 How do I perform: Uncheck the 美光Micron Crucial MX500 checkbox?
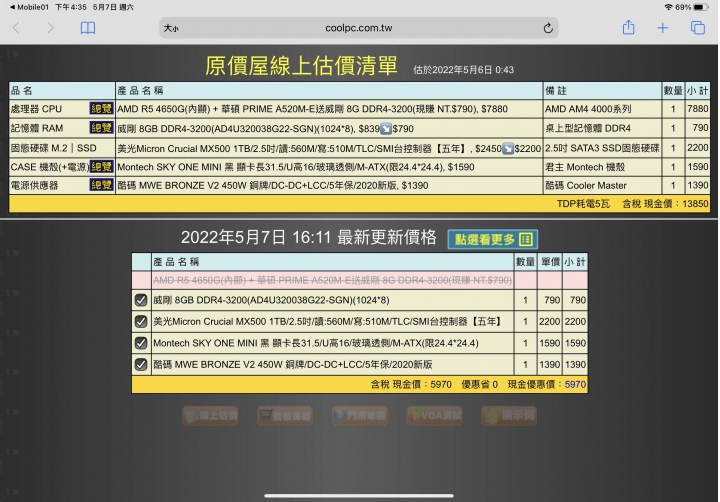pyautogui.click(x=141, y=322)
